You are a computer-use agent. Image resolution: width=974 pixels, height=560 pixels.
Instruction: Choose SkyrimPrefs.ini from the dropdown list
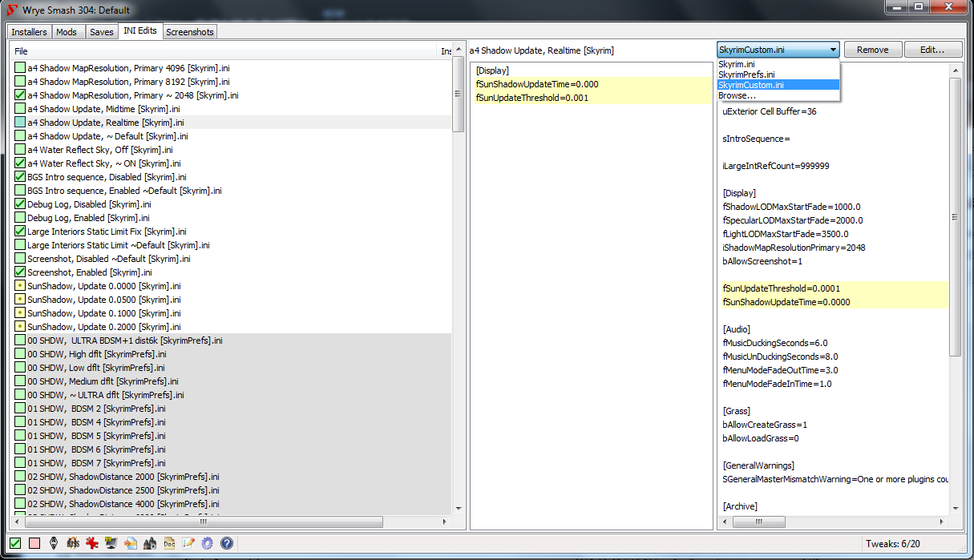[x=778, y=75]
